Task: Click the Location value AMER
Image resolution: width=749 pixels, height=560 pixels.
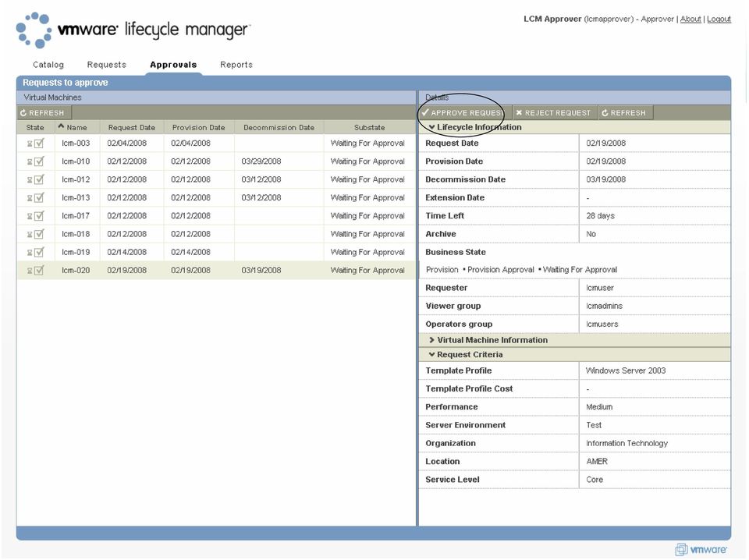Action: coord(597,461)
